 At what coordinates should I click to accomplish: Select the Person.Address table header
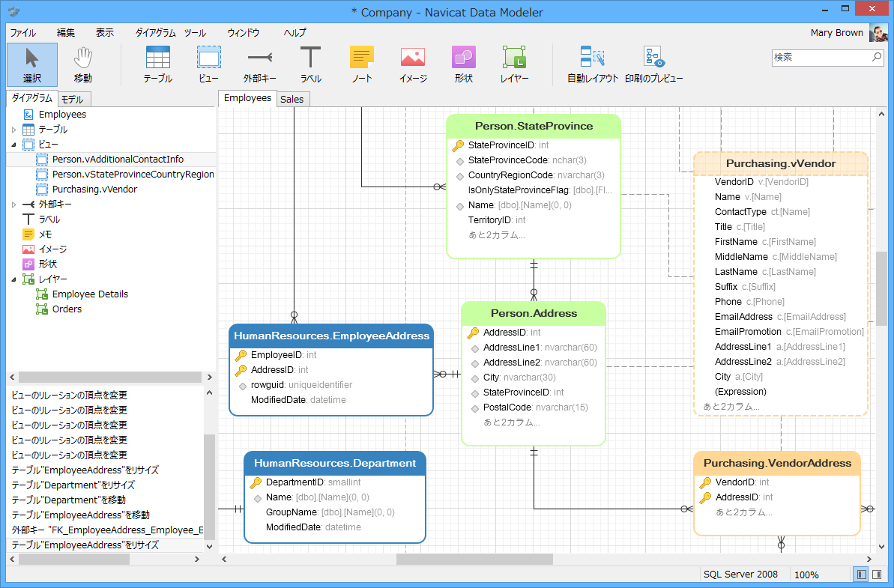[x=534, y=313]
